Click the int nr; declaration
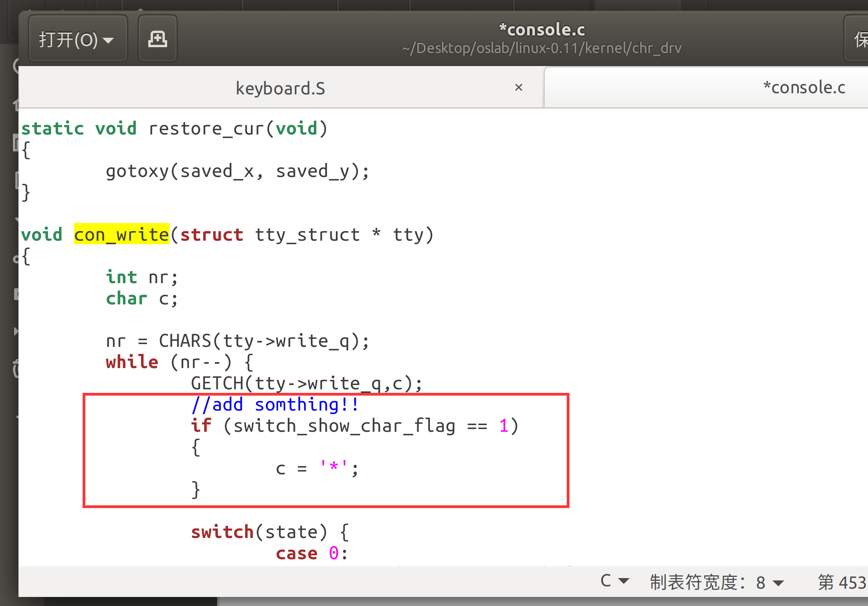Image resolution: width=868 pixels, height=606 pixels. [142, 277]
